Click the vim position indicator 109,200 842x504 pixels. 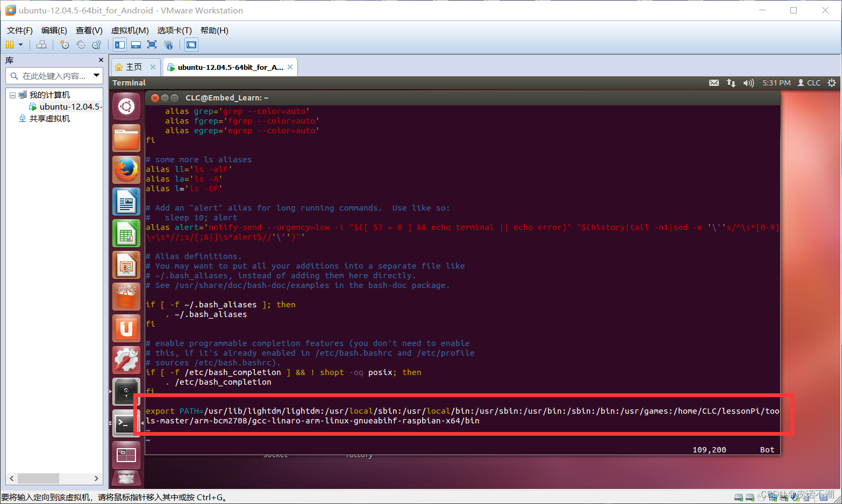click(x=709, y=450)
